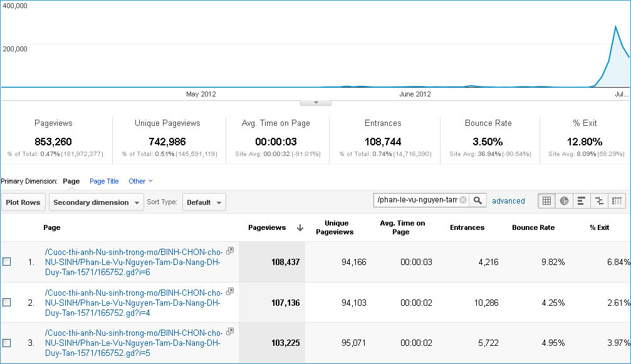Viewport: 631px width, 364px height.
Task: Open the advanced filter link
Action: coord(508,200)
